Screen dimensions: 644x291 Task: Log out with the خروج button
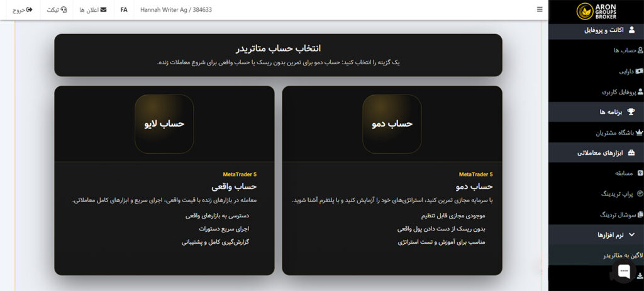tap(22, 9)
